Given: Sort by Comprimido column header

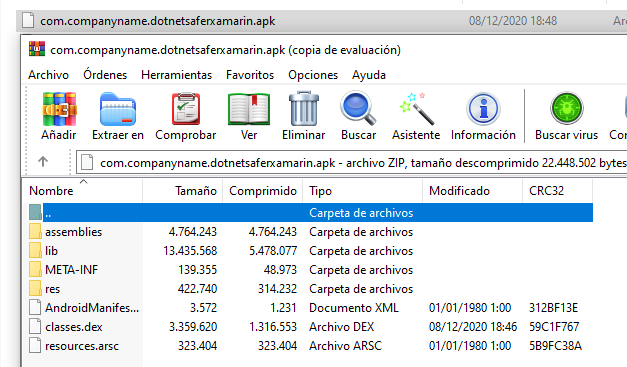Looking at the screenshot, I should 263,191.
